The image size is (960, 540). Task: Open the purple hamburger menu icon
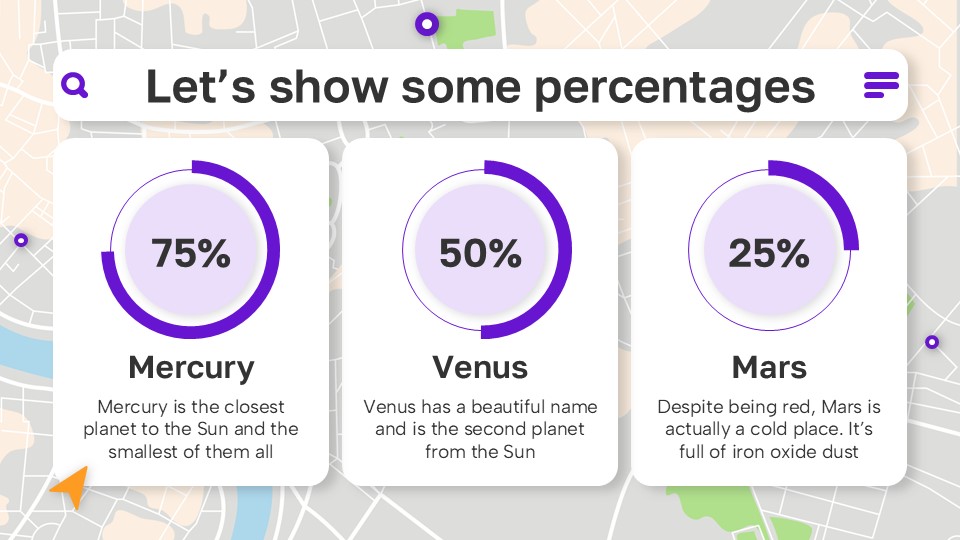click(880, 85)
